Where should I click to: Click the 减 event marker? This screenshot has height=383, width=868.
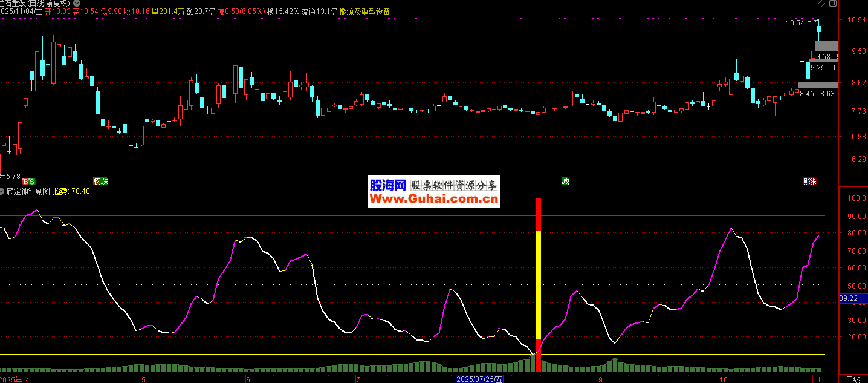click(x=565, y=182)
